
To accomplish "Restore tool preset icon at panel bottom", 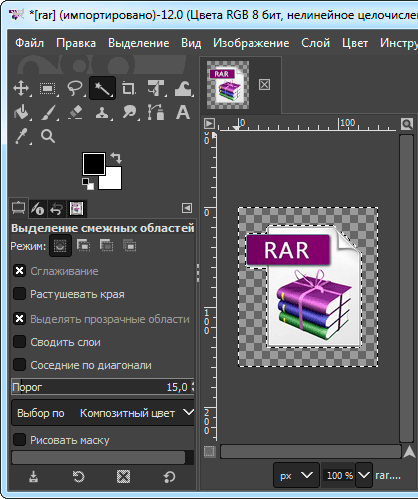I will (x=79, y=477).
